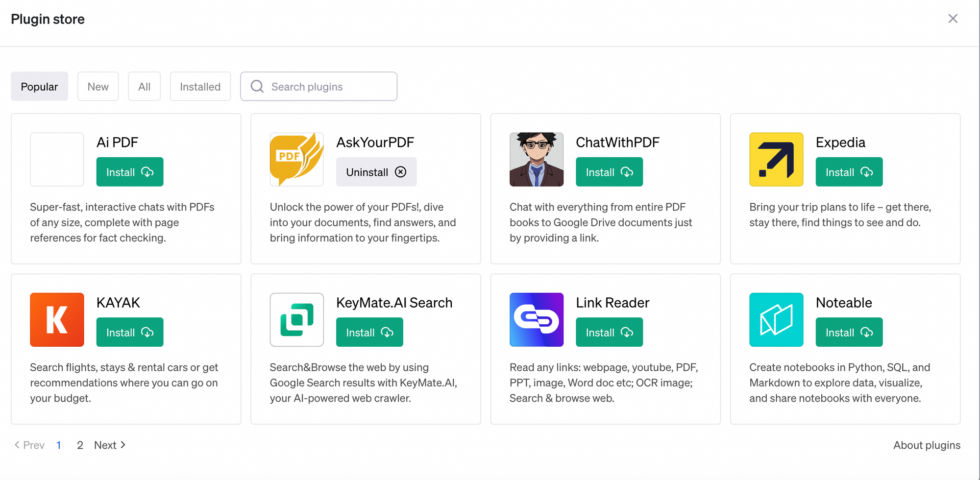This screenshot has height=480, width=980.
Task: Click the 'Search&Browse the web' description
Action: (363, 383)
